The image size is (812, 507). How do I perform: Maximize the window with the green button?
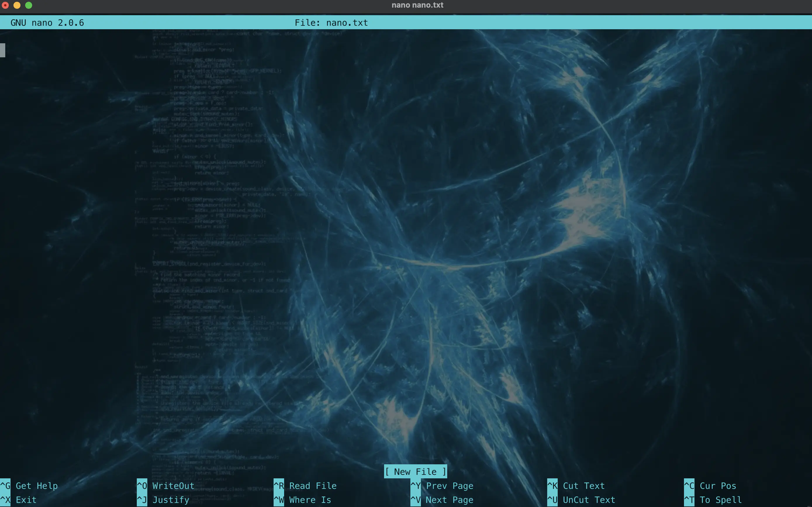pos(29,5)
